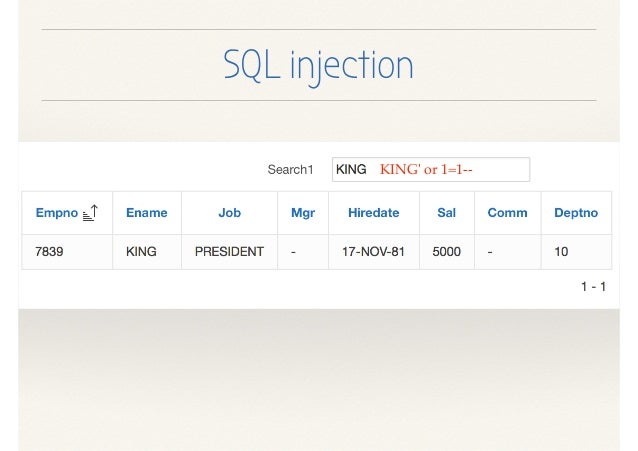Select the PRESIDENT job cell
This screenshot has height=451, width=638.
point(229,252)
